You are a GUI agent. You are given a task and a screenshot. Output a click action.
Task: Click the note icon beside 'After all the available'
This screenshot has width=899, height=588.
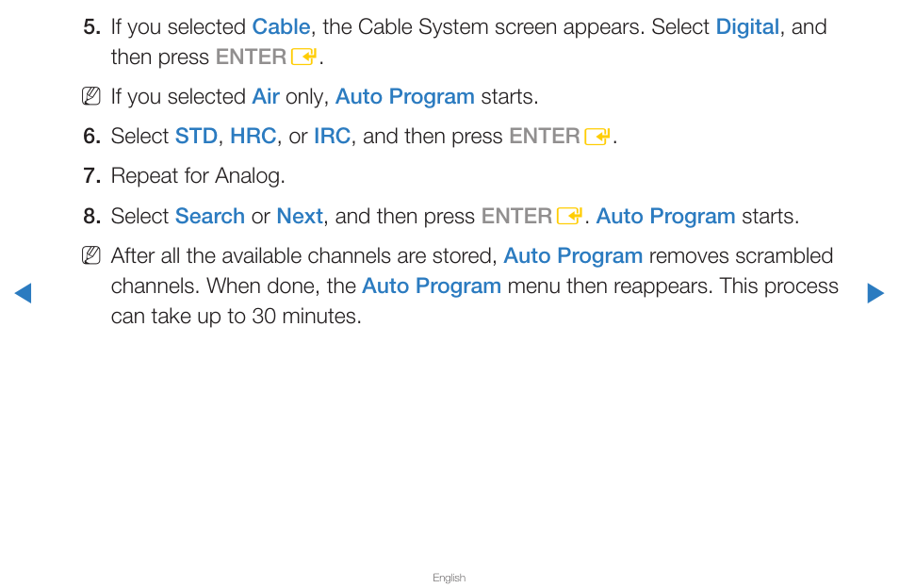91,255
